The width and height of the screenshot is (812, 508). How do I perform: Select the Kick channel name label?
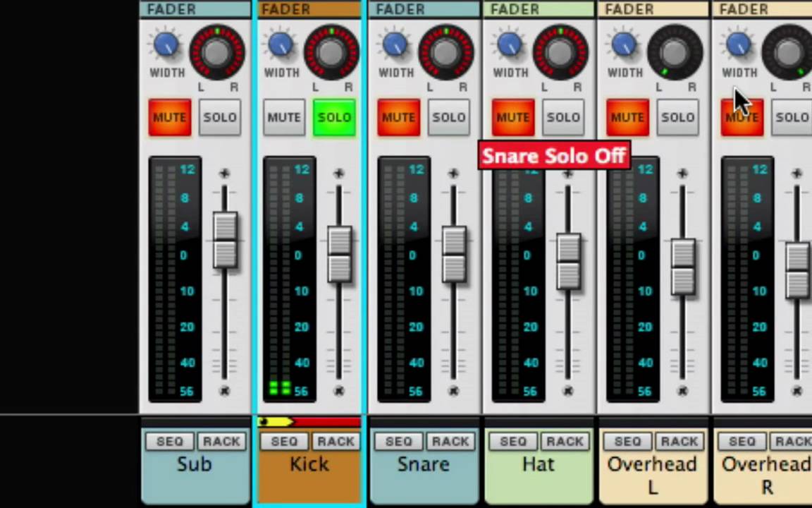click(x=309, y=464)
